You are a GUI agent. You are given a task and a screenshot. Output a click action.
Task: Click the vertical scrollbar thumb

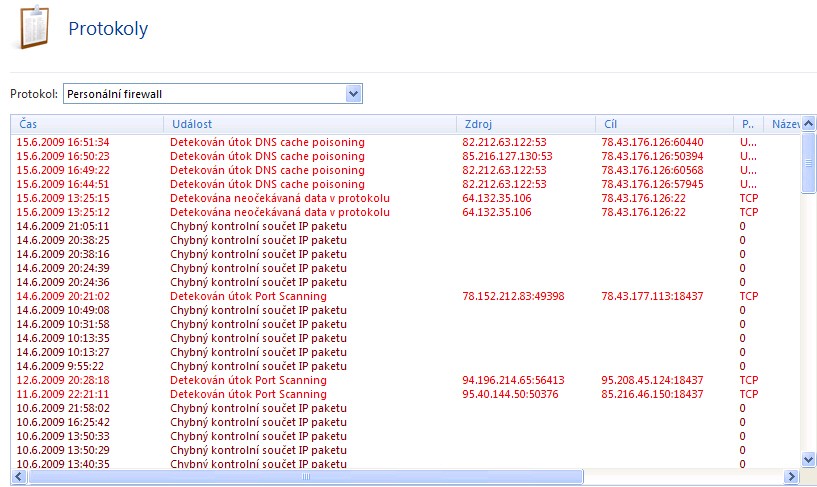[x=809, y=163]
